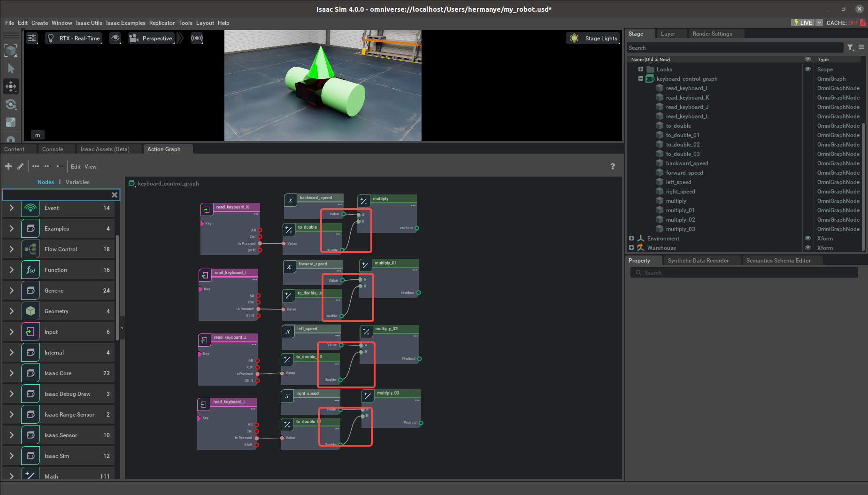Select the Nodes list link
868x495 pixels.
[x=46, y=182]
